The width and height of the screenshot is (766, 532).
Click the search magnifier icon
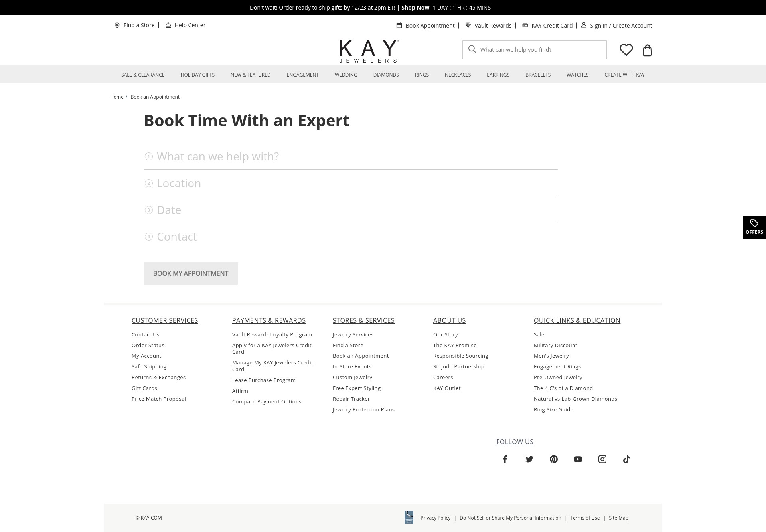coord(472,49)
